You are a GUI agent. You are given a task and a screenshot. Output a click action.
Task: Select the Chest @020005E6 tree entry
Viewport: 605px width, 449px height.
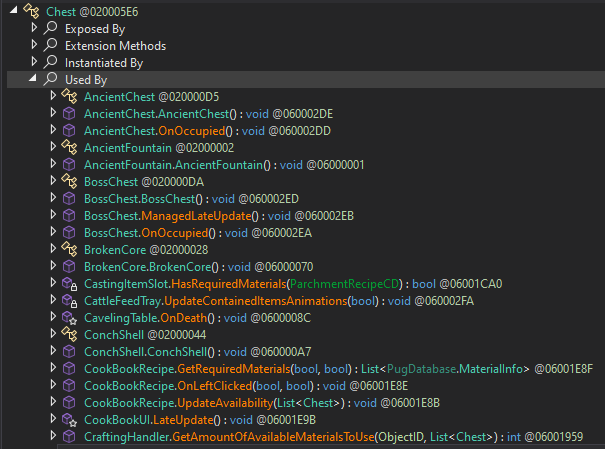coord(92,12)
